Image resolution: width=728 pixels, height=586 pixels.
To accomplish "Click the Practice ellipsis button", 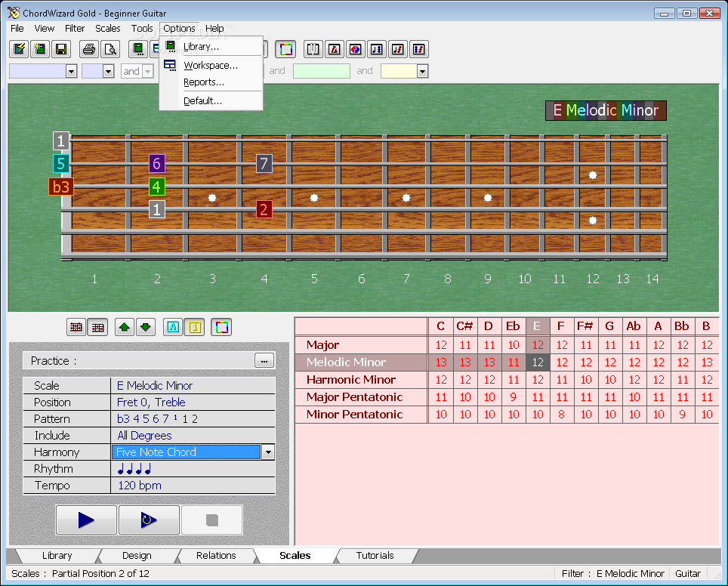I will [x=264, y=361].
